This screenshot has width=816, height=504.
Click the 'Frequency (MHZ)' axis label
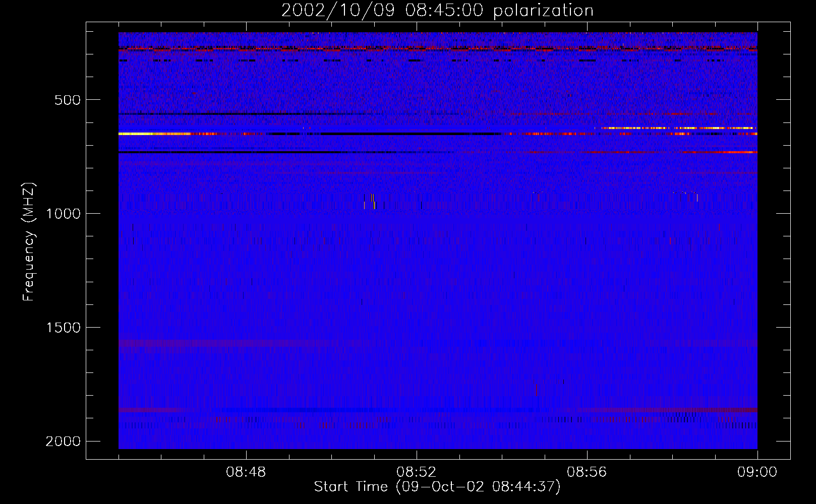point(29,242)
